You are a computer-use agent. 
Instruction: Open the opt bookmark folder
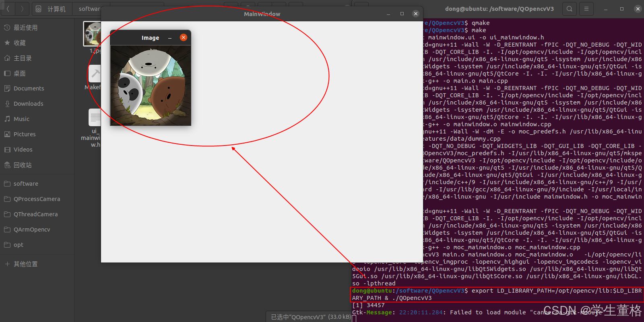click(37, 245)
